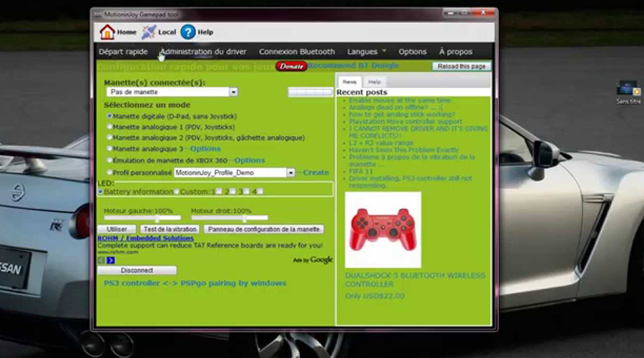Image resolution: width=644 pixels, height=358 pixels.
Task: Select Manette analogique 3 mode
Action: (x=109, y=148)
